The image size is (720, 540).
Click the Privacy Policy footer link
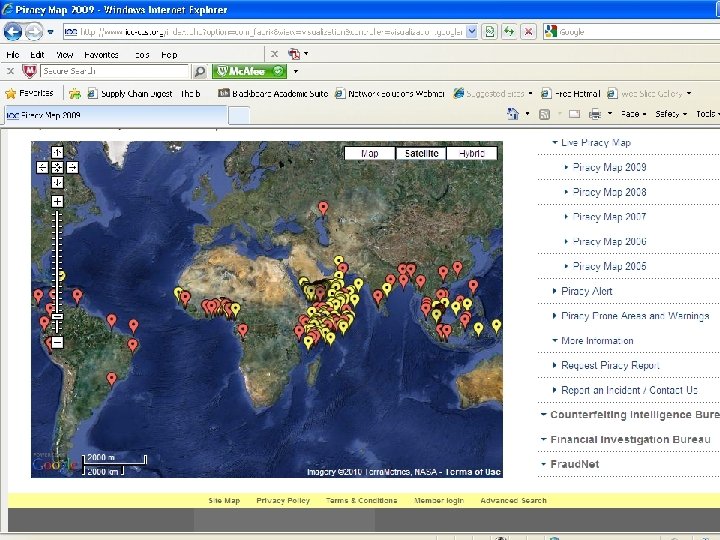[x=283, y=501]
